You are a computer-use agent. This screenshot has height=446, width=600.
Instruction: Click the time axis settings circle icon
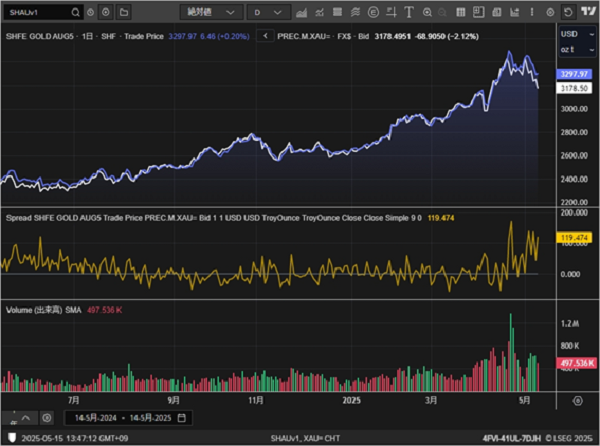coord(578,400)
